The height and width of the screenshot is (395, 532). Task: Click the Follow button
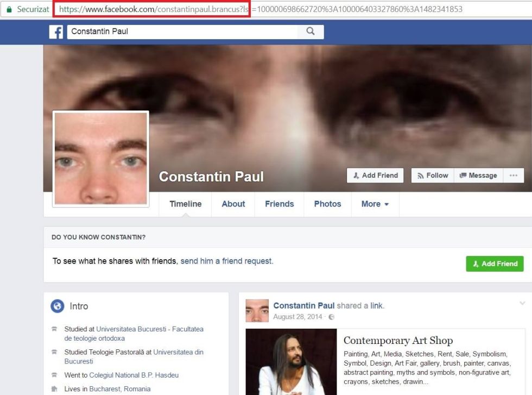tap(433, 175)
